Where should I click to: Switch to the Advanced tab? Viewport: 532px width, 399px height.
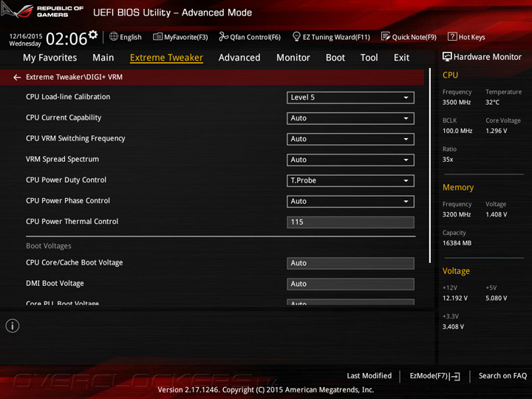(x=239, y=58)
